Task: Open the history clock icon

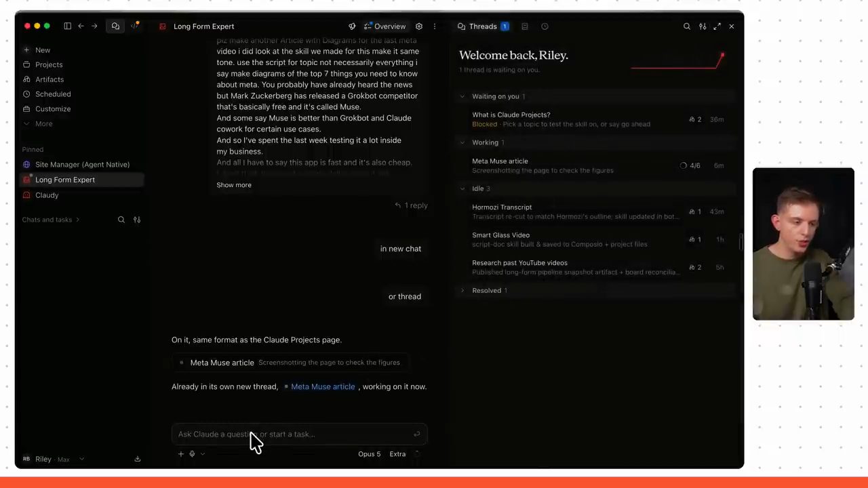Action: [x=545, y=26]
